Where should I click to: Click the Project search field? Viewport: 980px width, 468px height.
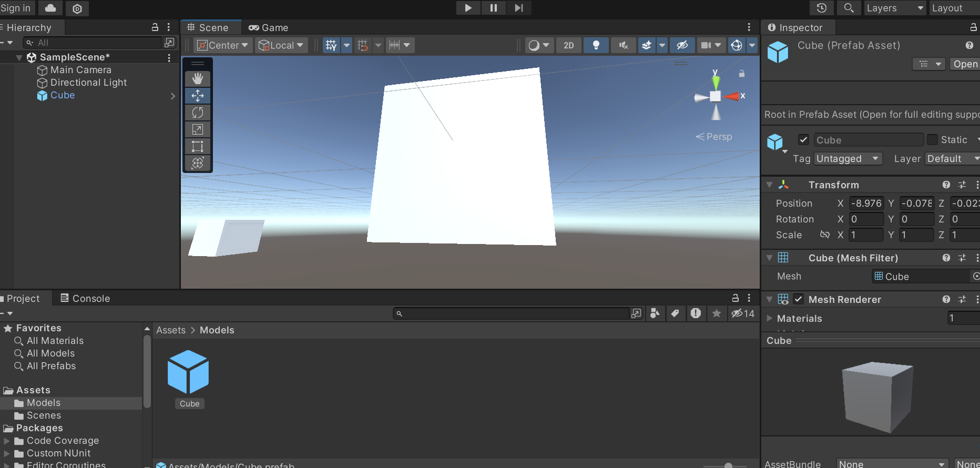(512, 314)
